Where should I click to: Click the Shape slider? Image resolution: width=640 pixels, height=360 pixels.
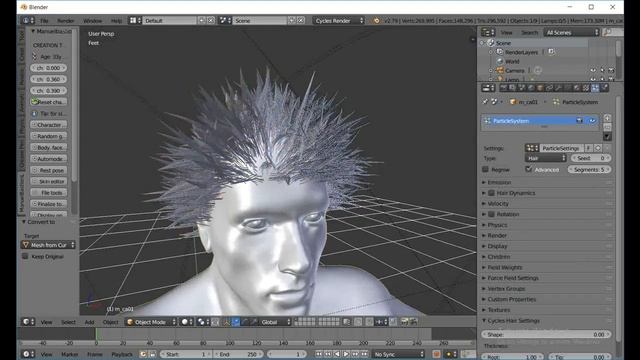point(547,334)
